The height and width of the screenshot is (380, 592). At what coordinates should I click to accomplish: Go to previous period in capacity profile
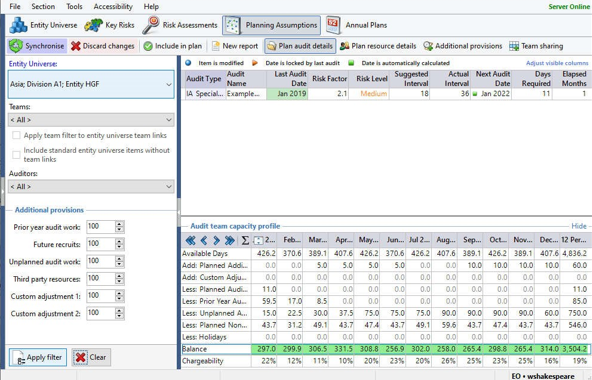pyautogui.click(x=204, y=240)
